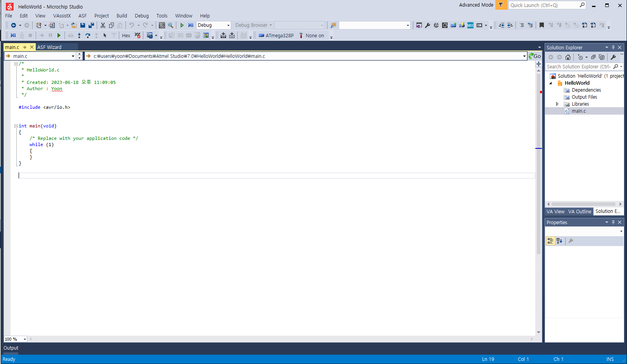Click the Step Into debug icon
This screenshot has width=627, height=364.
click(79, 36)
